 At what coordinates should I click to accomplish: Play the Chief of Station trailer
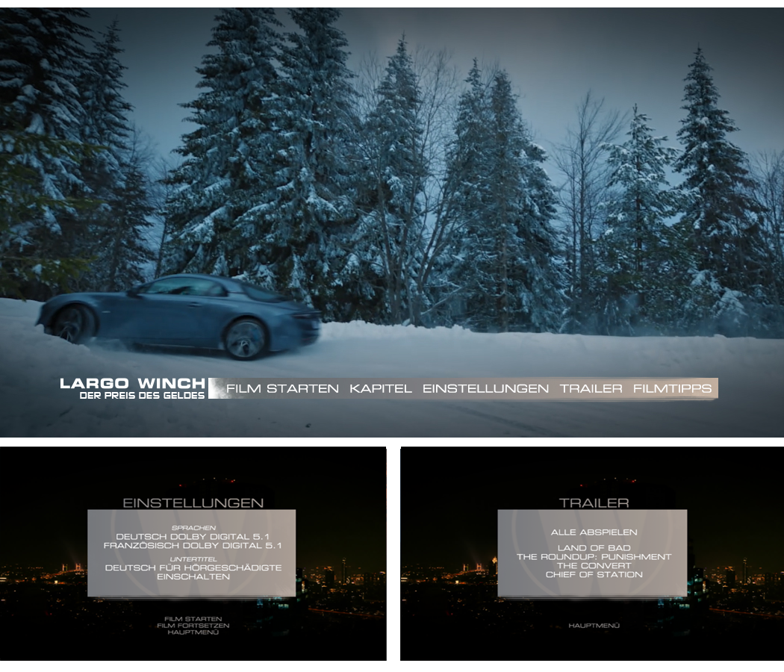(594, 575)
